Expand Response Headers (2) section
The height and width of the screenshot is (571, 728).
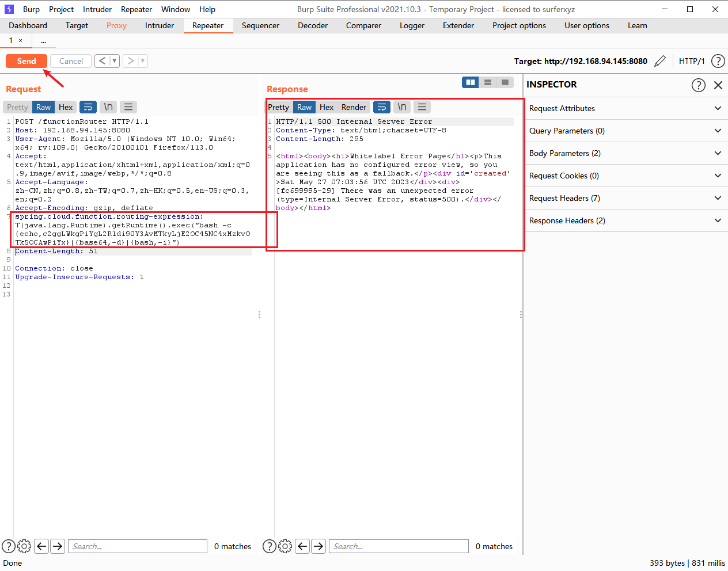[x=625, y=220]
